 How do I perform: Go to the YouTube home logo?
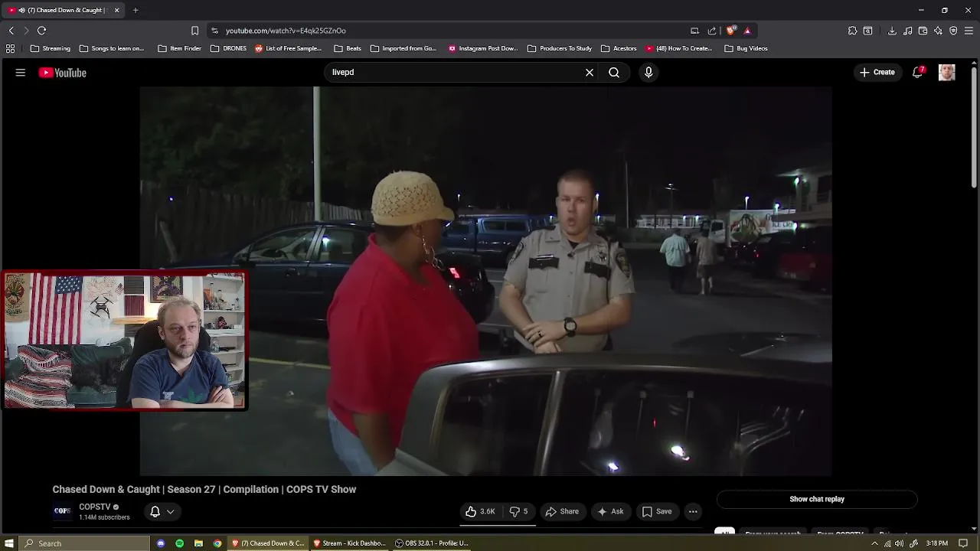[63, 73]
